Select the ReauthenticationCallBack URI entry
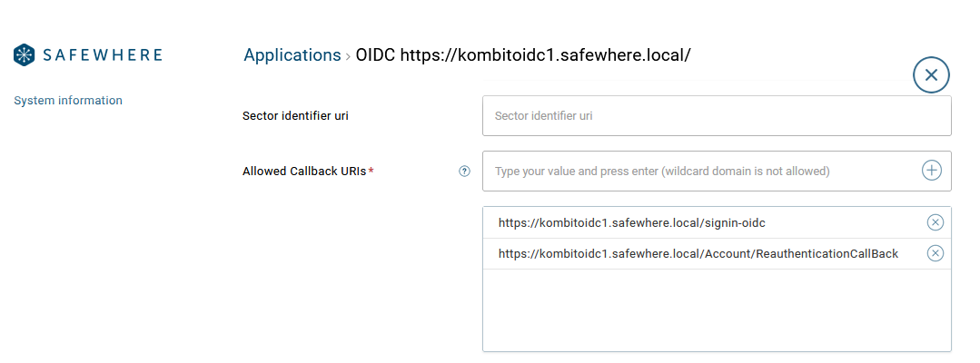980x363 pixels. [717, 254]
